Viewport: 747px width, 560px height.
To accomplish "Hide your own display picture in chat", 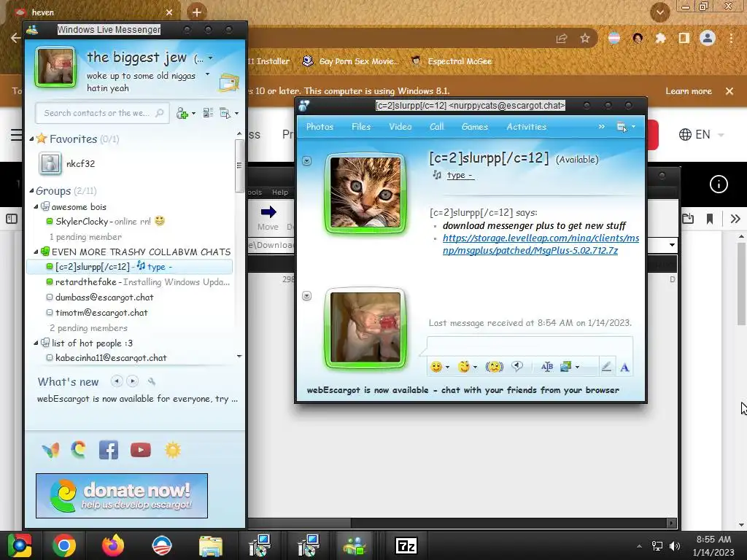I will point(307,296).
